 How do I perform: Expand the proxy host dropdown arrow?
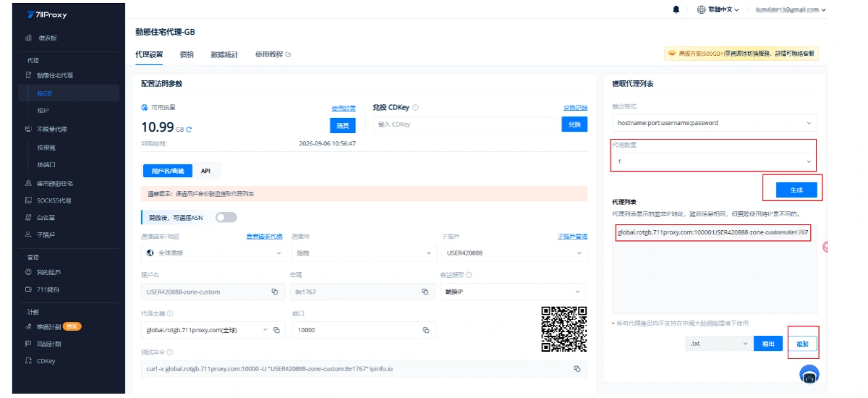click(x=265, y=330)
